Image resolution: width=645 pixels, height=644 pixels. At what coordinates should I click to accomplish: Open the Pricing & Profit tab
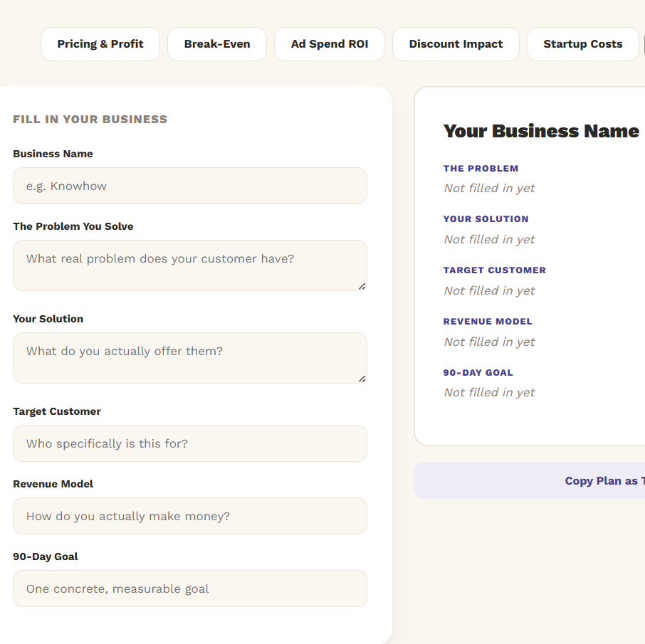pos(100,44)
